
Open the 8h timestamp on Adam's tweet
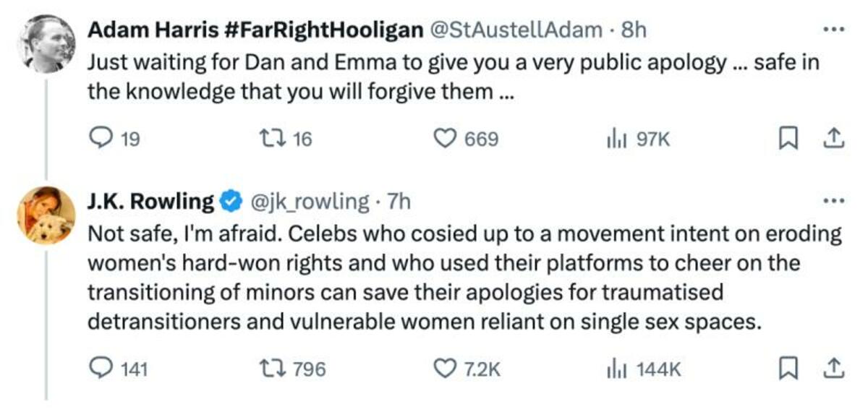(x=633, y=30)
